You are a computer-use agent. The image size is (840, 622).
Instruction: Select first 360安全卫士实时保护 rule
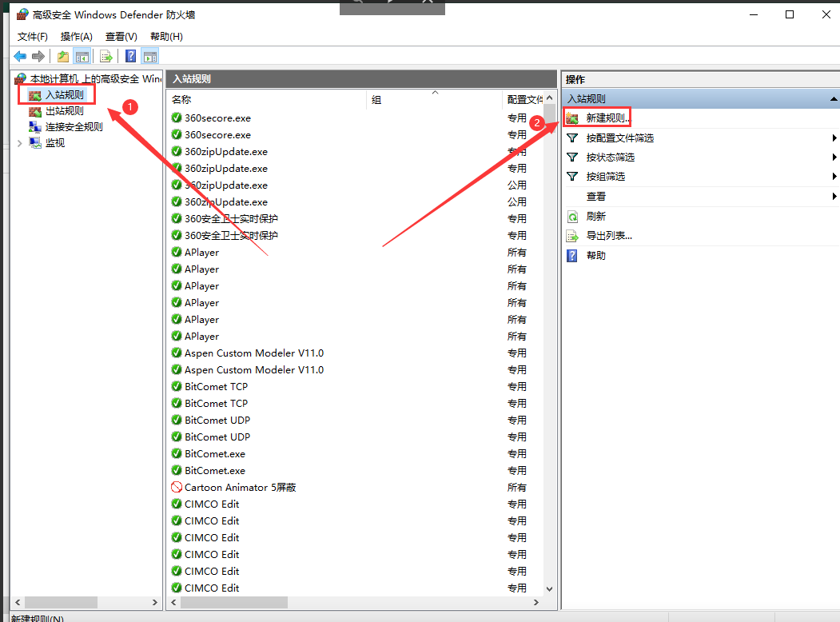tap(231, 218)
